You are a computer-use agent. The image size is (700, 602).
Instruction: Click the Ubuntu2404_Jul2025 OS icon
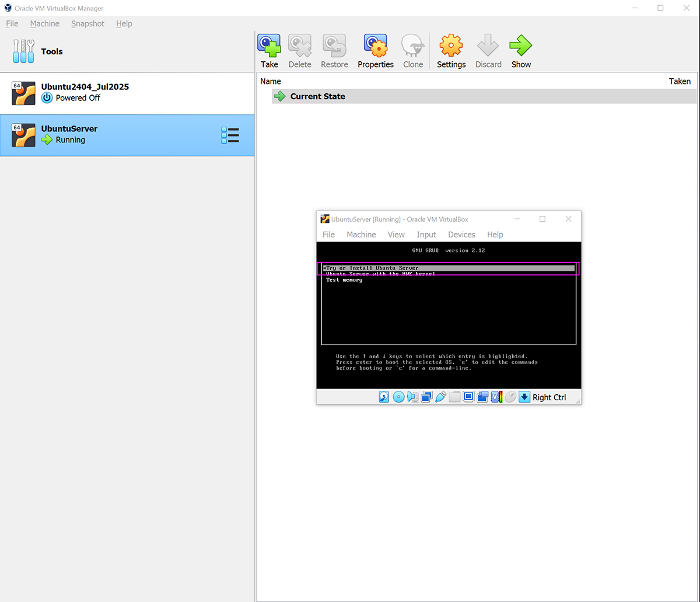[23, 93]
